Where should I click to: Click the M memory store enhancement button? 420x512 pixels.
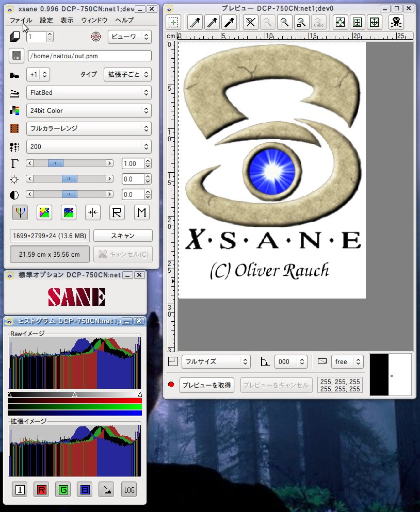click(142, 212)
